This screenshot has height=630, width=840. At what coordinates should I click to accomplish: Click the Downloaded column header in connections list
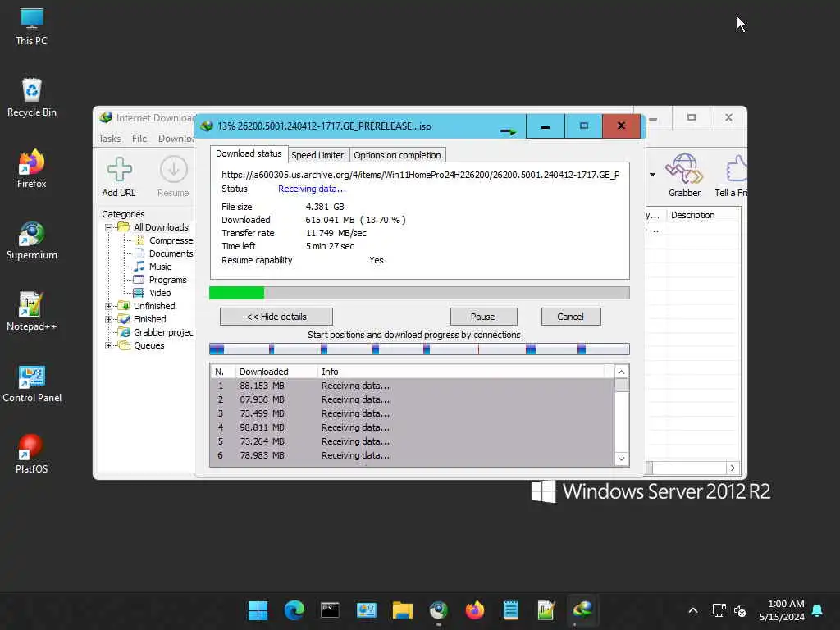276,372
